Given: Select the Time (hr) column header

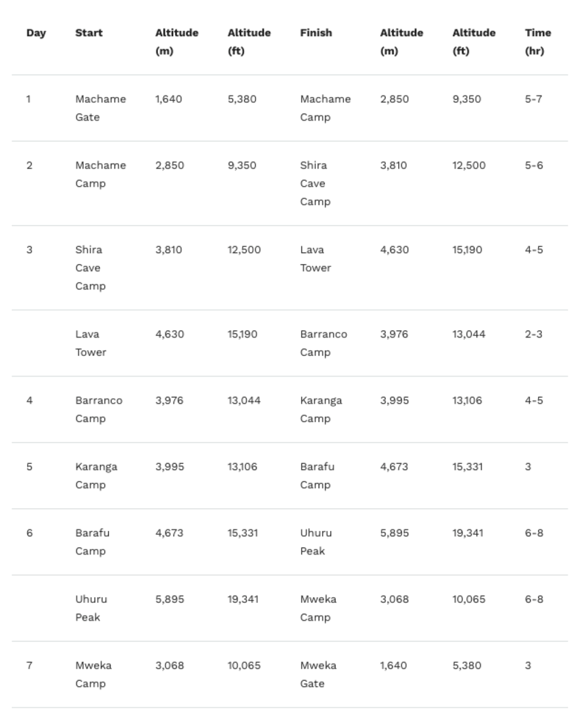Looking at the screenshot, I should point(538,42).
